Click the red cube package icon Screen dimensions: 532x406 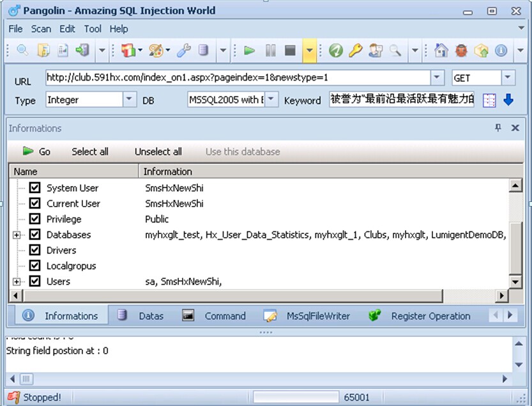[x=128, y=51]
